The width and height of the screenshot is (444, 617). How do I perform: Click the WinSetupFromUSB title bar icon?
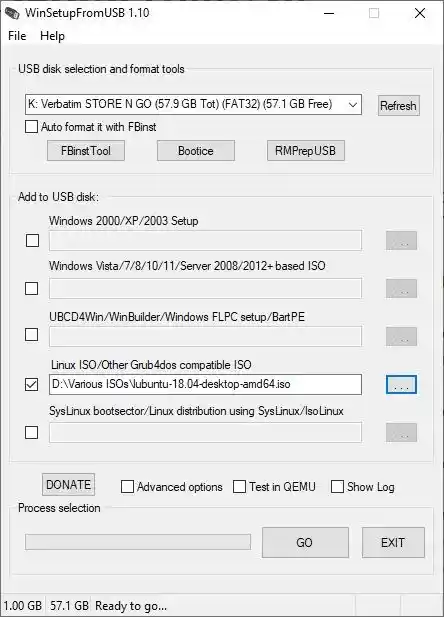12,13
